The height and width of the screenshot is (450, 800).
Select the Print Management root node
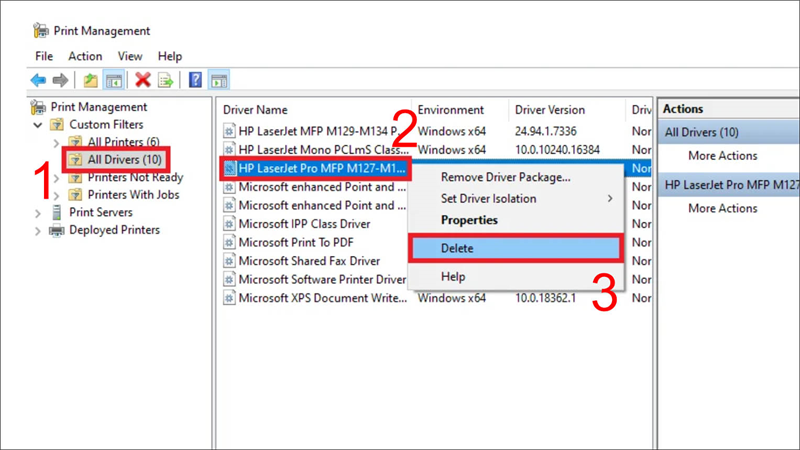[98, 107]
